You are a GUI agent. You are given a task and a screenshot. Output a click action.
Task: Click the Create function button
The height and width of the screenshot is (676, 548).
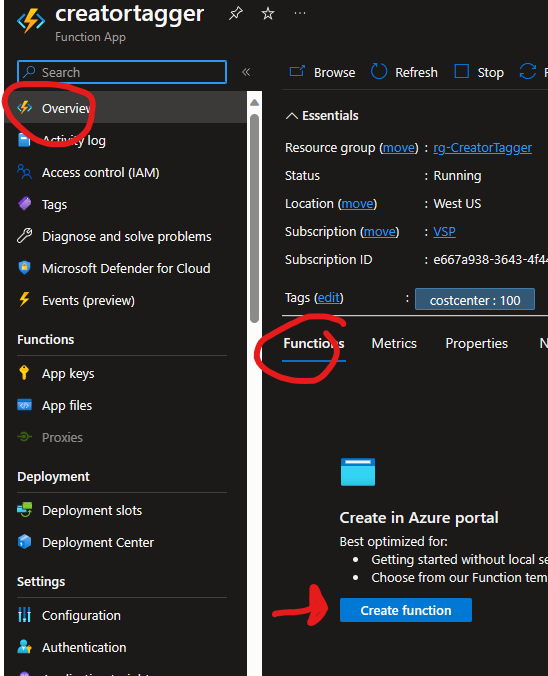[406, 610]
